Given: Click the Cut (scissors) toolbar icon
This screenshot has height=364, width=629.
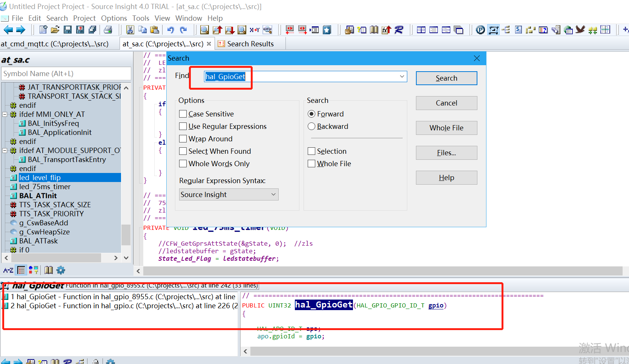Looking at the screenshot, I should click(x=130, y=30).
